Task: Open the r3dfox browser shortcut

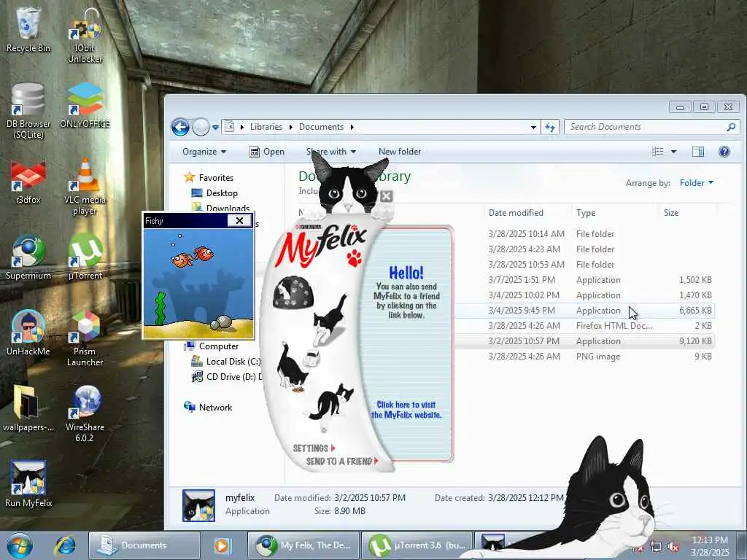Action: pyautogui.click(x=28, y=182)
